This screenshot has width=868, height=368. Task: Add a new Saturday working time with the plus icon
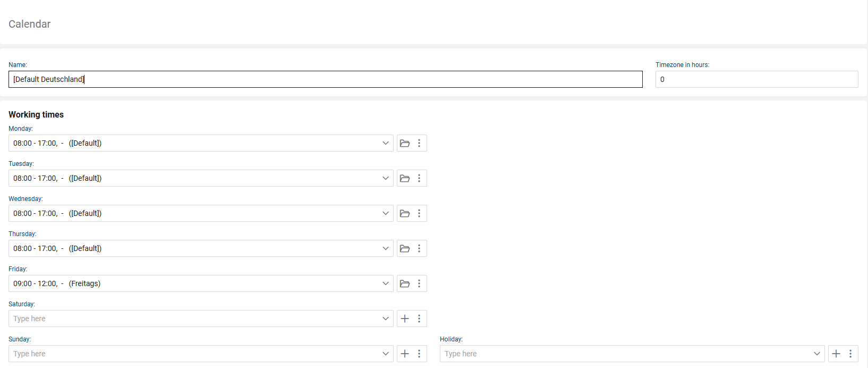pos(405,319)
